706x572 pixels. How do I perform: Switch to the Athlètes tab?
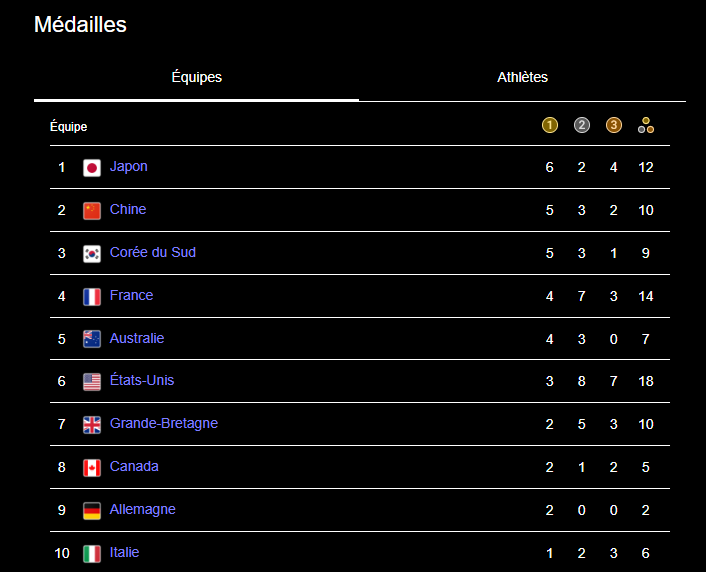[x=522, y=78]
